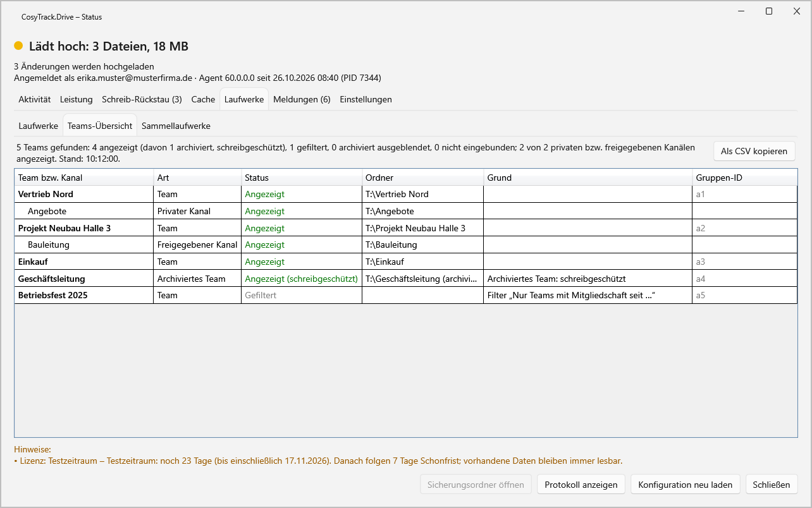Click the Gruppen-ID column header
812x508 pixels.
point(745,178)
